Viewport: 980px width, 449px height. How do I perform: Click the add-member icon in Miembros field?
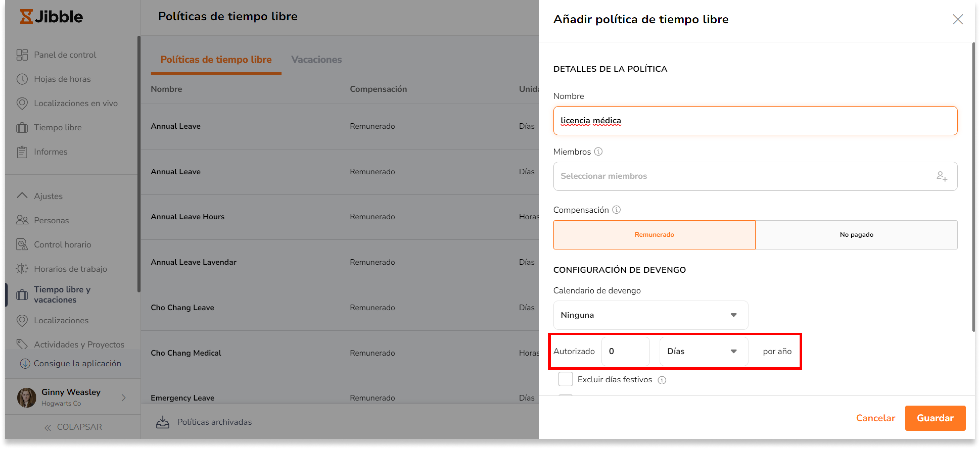click(x=942, y=177)
